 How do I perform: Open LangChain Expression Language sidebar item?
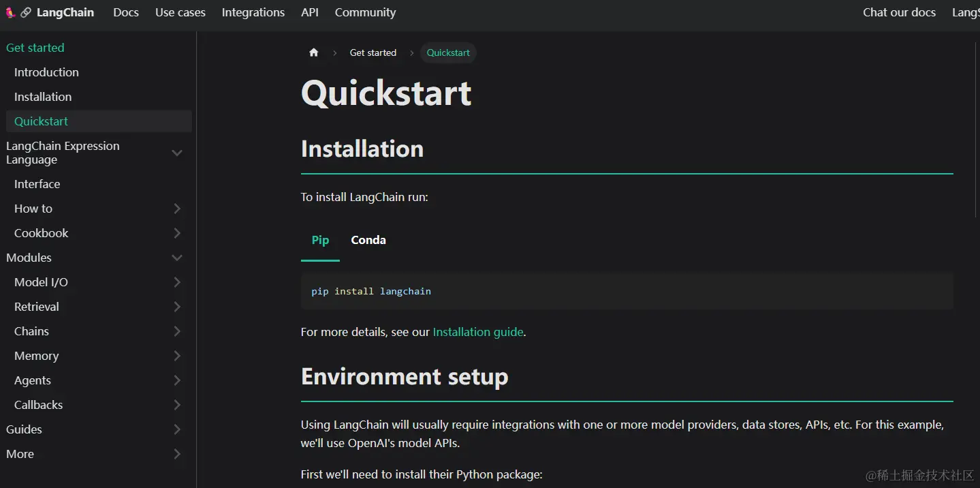(x=63, y=153)
